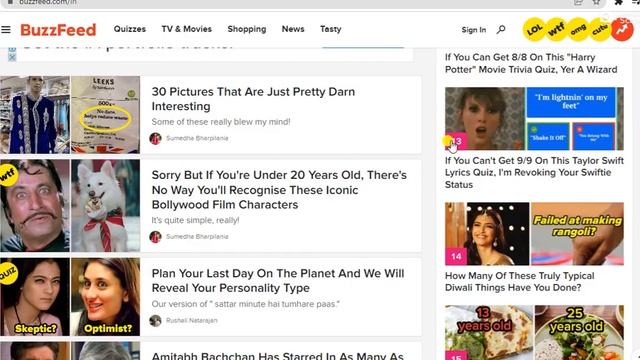
Task: Click the Taylor Swift quiz thumbnail
Action: pyautogui.click(x=534, y=118)
